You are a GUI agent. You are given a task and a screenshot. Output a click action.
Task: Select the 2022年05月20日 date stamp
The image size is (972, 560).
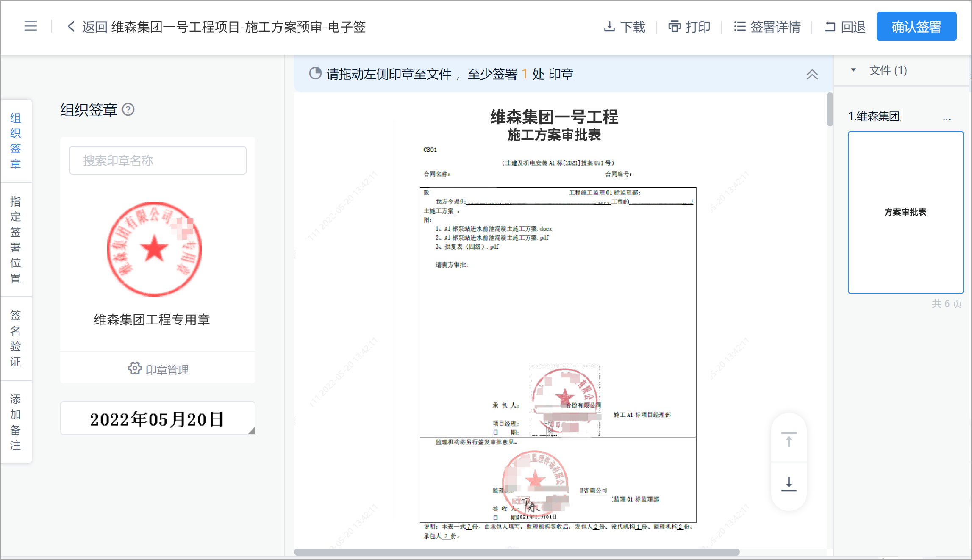pyautogui.click(x=158, y=418)
